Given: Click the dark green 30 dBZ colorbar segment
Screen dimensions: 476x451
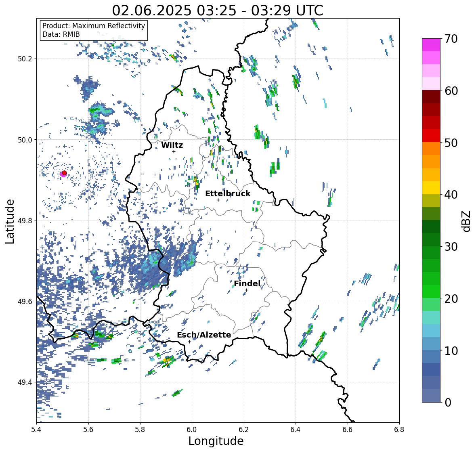Looking at the screenshot, I should pos(431,240).
